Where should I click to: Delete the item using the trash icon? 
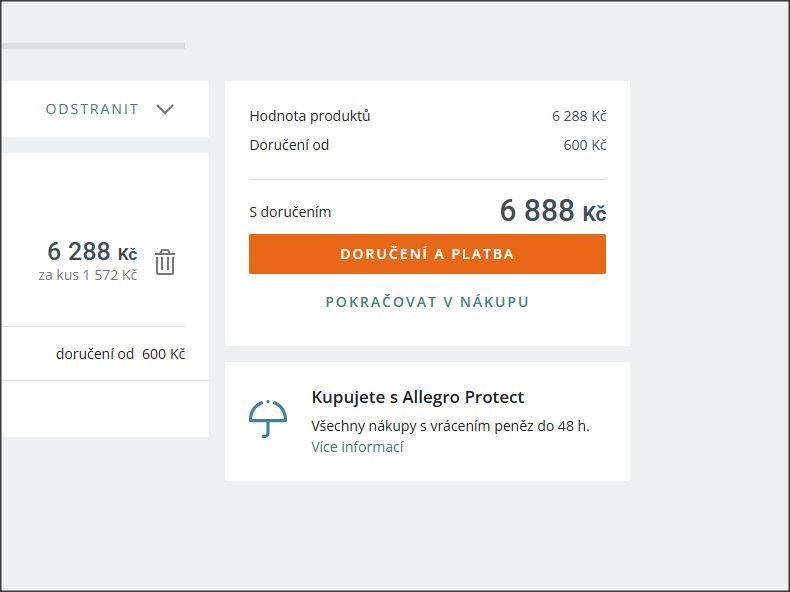tap(165, 262)
